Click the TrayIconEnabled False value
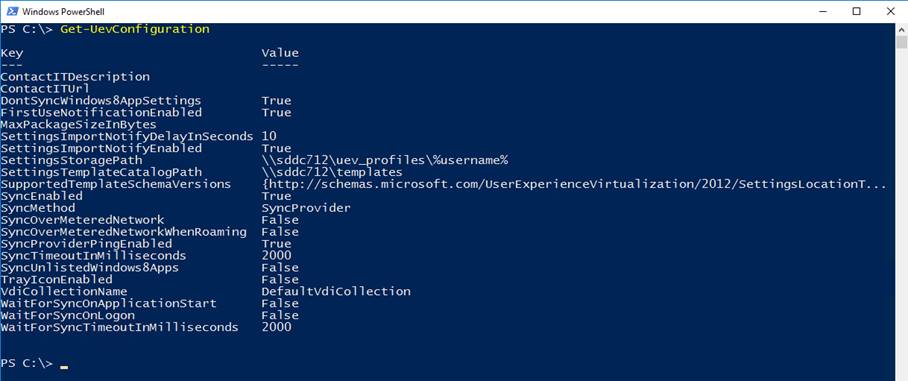The image size is (908, 381). 280,280
